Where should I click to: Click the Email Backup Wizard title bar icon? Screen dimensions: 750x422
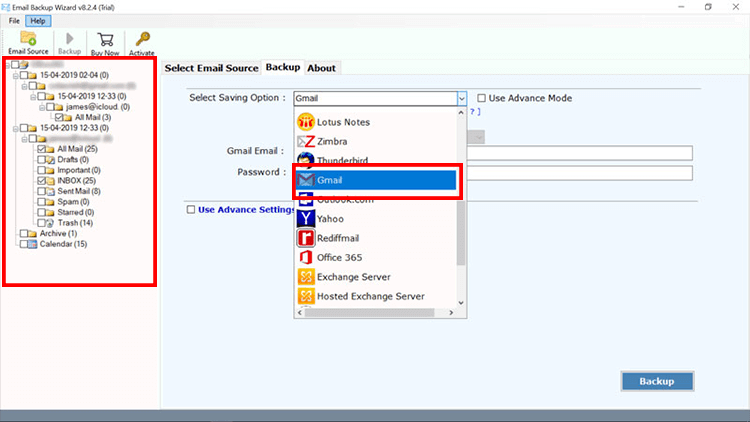click(x=6, y=7)
